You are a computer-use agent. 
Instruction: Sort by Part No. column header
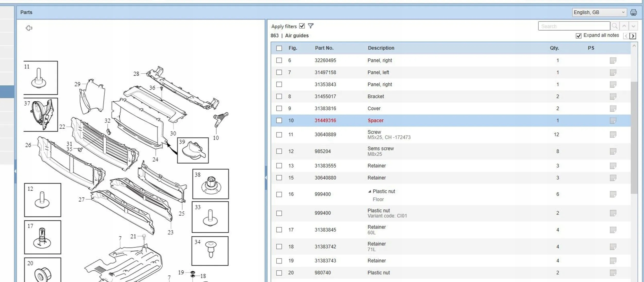(x=324, y=48)
